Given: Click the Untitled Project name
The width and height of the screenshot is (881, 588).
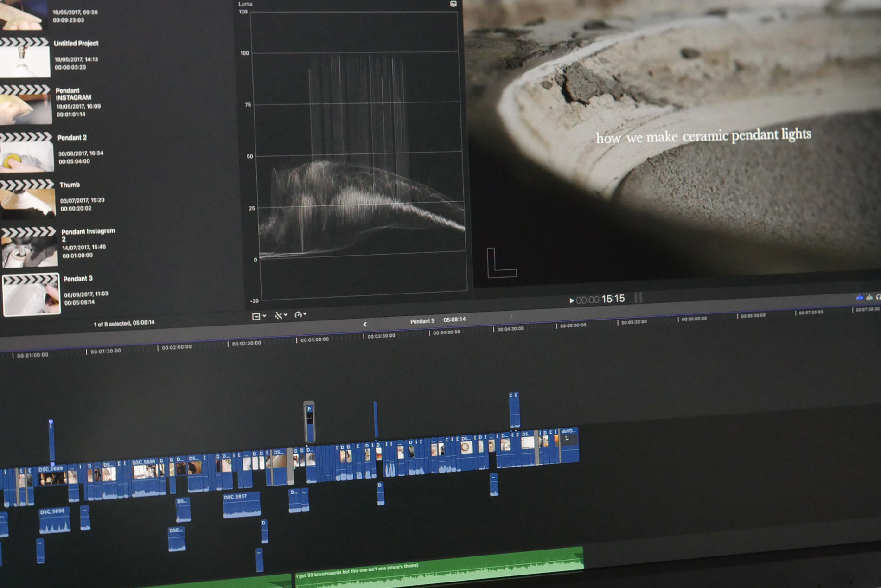Looking at the screenshot, I should [76, 43].
